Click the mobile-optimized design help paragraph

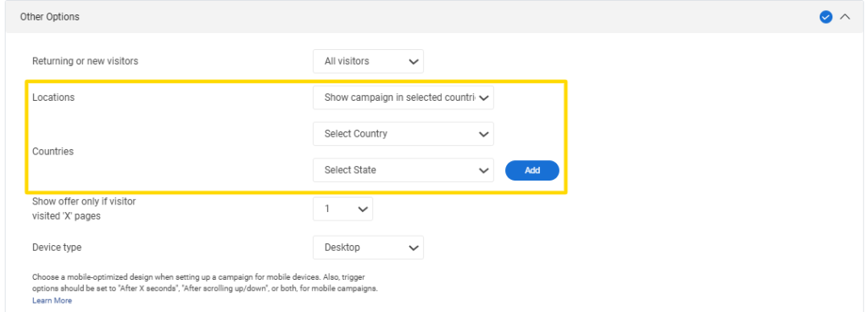(x=205, y=282)
